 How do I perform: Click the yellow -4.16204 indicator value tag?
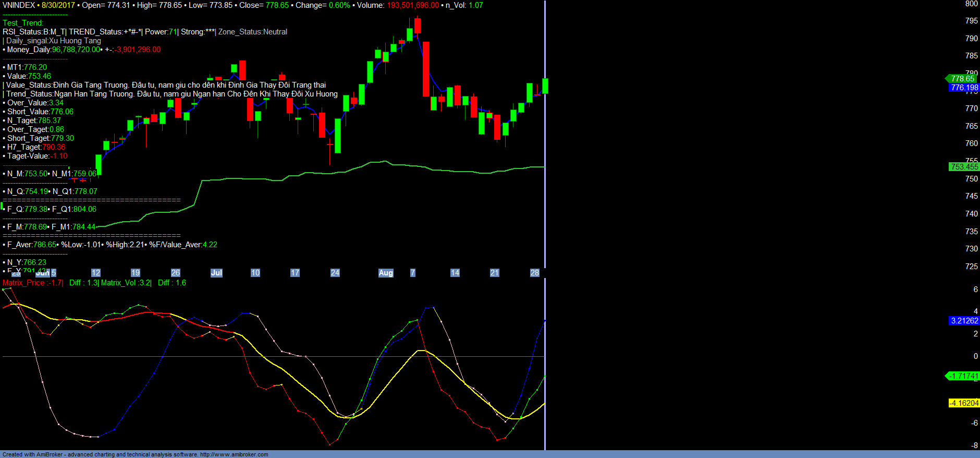tap(963, 403)
